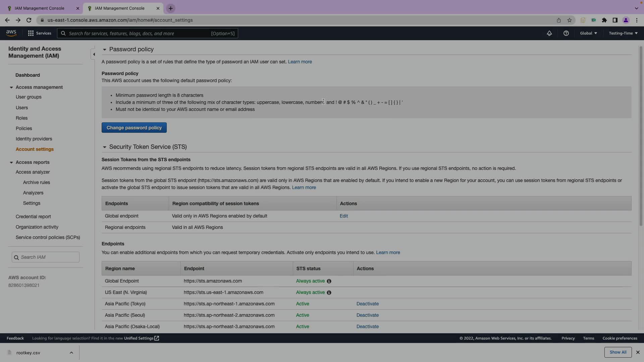This screenshot has width=644, height=362.
Task: Open the Global region dropdown
Action: tap(588, 33)
